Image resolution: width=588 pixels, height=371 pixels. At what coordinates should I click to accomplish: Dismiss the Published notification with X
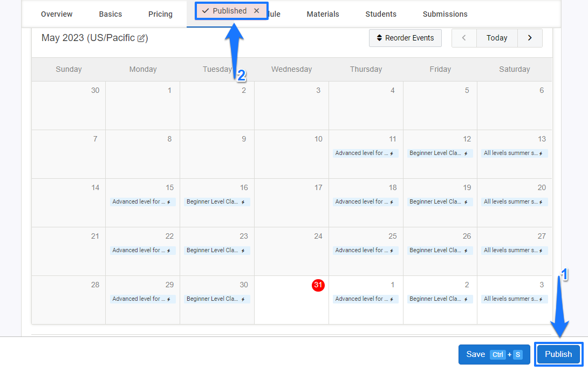pyautogui.click(x=256, y=11)
